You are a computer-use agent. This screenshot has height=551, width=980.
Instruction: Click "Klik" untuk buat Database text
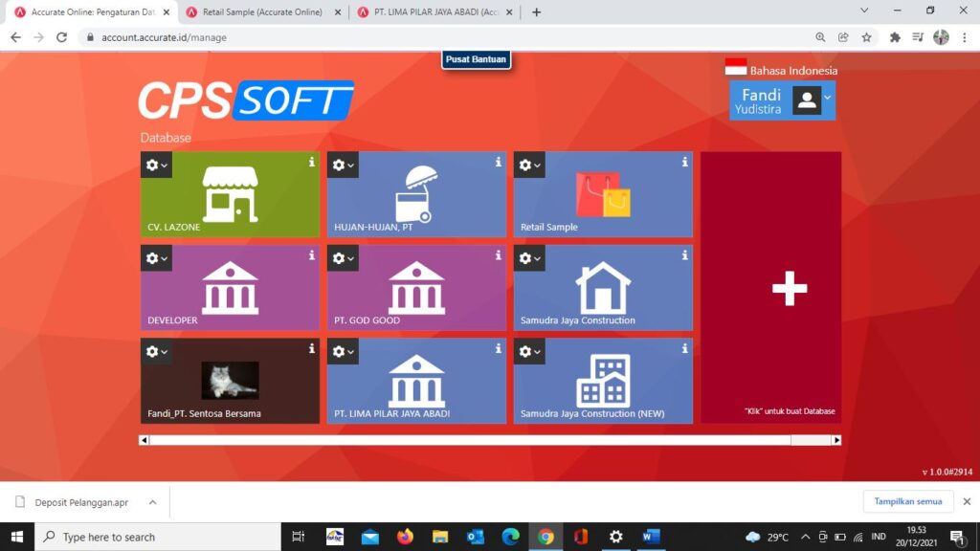click(x=790, y=411)
